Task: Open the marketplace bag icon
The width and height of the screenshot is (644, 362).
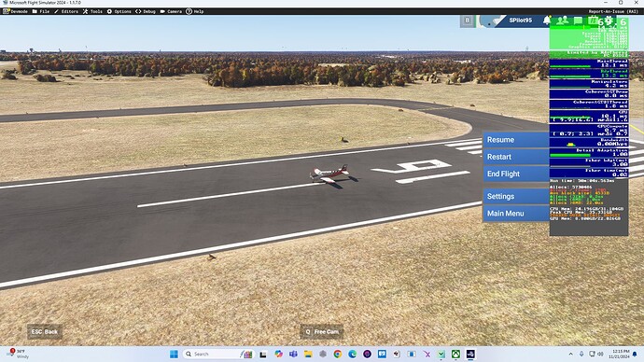Action: pos(593,21)
